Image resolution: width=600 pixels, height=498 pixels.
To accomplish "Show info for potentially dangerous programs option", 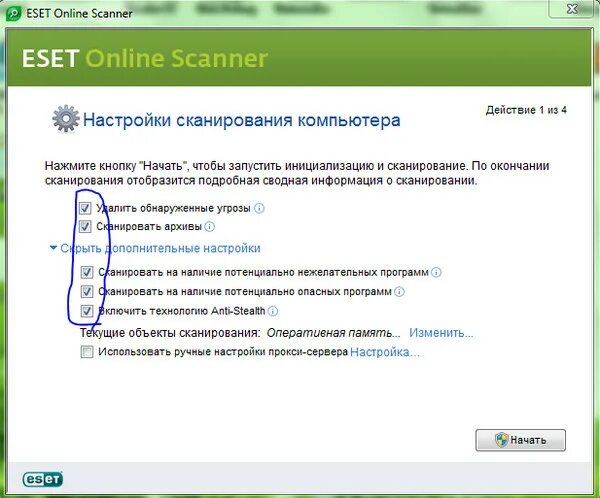I will (x=399, y=292).
